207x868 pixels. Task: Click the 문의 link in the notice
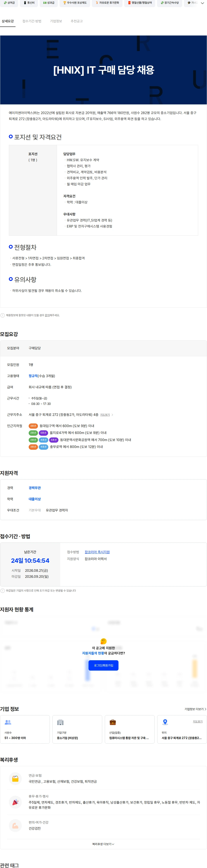click(x=47, y=315)
